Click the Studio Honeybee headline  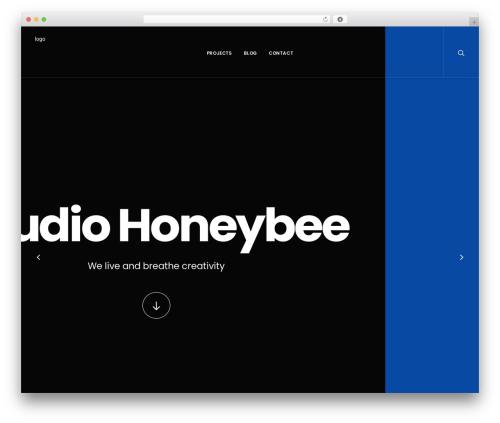pyautogui.click(x=185, y=228)
